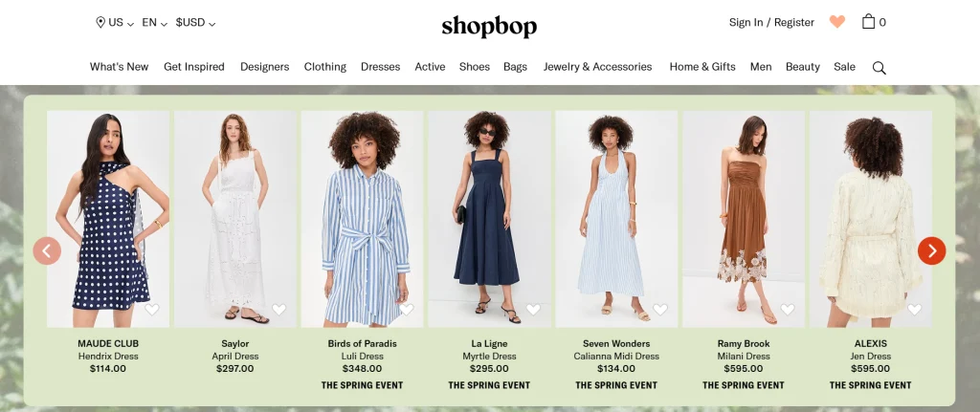Favorite the Ramy Brook Milani Dress heart
The height and width of the screenshot is (412, 980).
click(x=788, y=309)
